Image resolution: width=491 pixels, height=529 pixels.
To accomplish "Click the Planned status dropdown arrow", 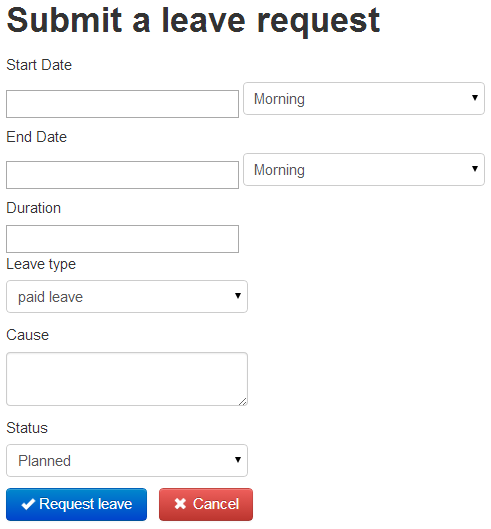I will (x=238, y=460).
